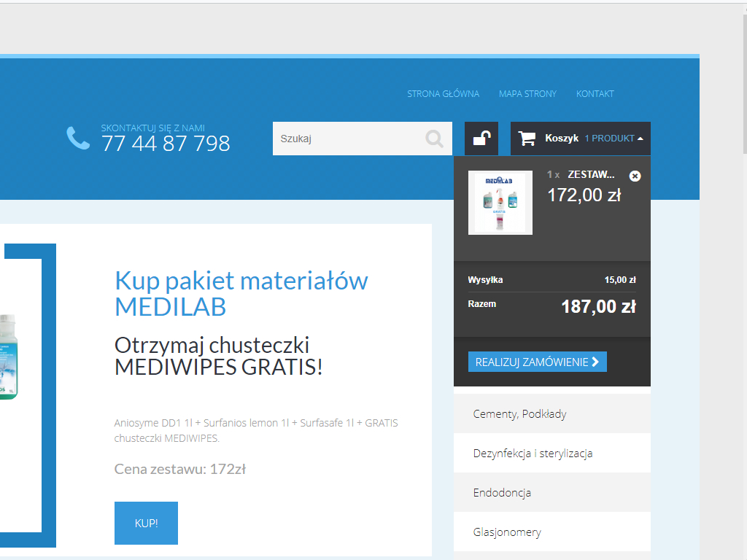Click REALIZUJ ZAMÓWIENIE button

coord(538,362)
